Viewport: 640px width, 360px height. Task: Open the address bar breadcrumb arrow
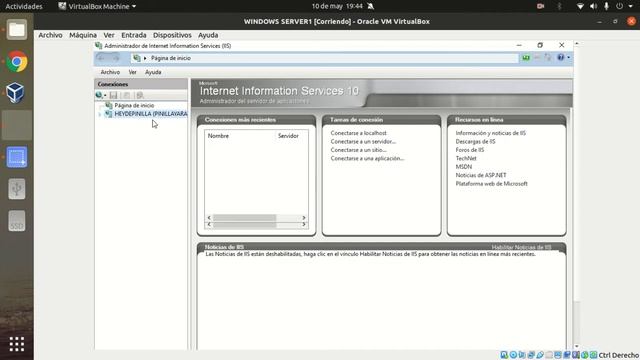145,58
